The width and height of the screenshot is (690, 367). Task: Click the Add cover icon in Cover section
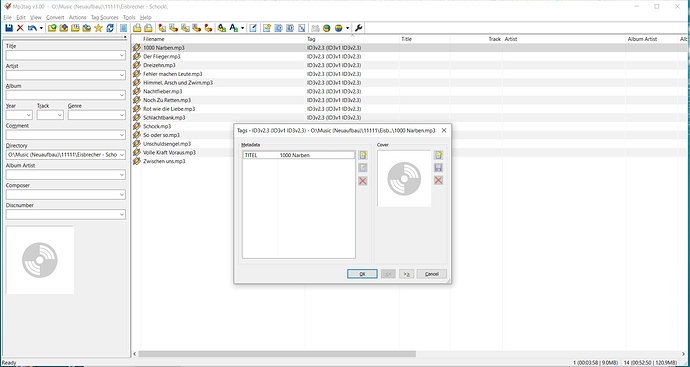tap(438, 155)
